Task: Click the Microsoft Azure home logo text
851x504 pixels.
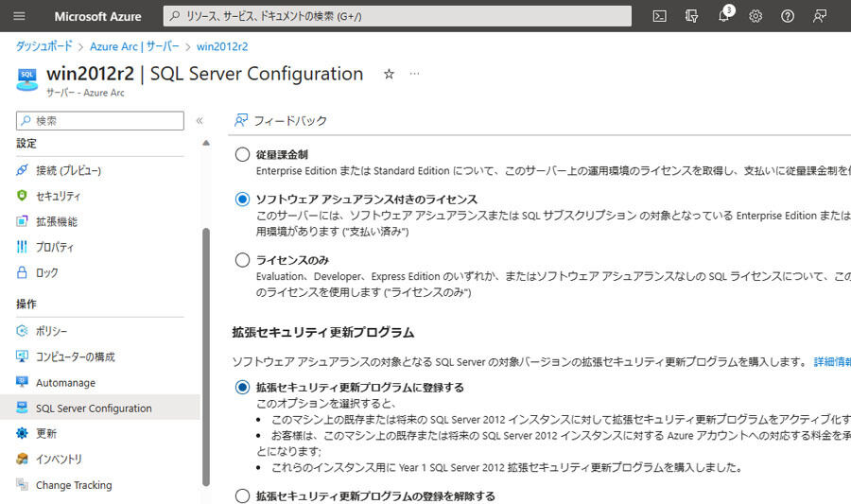Action: pyautogui.click(x=97, y=16)
